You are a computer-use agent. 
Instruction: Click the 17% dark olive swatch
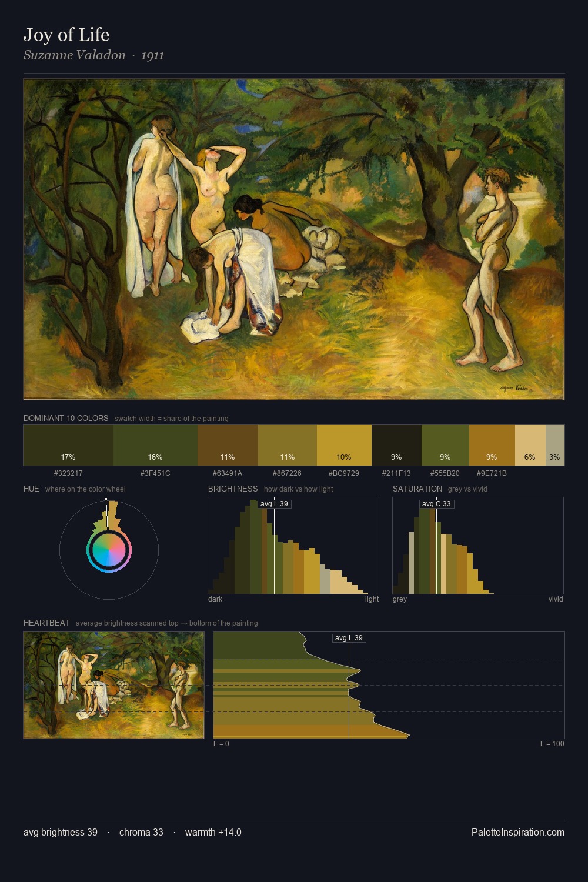click(x=68, y=445)
